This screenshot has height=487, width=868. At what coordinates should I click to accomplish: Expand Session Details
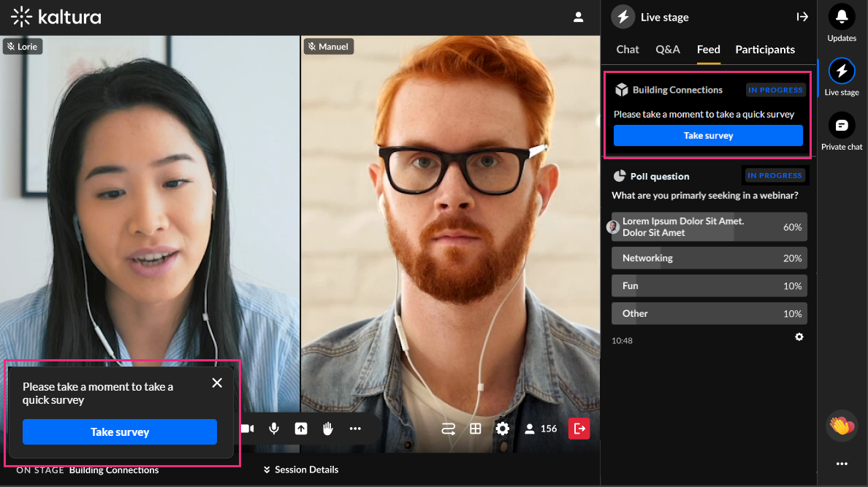coord(301,469)
